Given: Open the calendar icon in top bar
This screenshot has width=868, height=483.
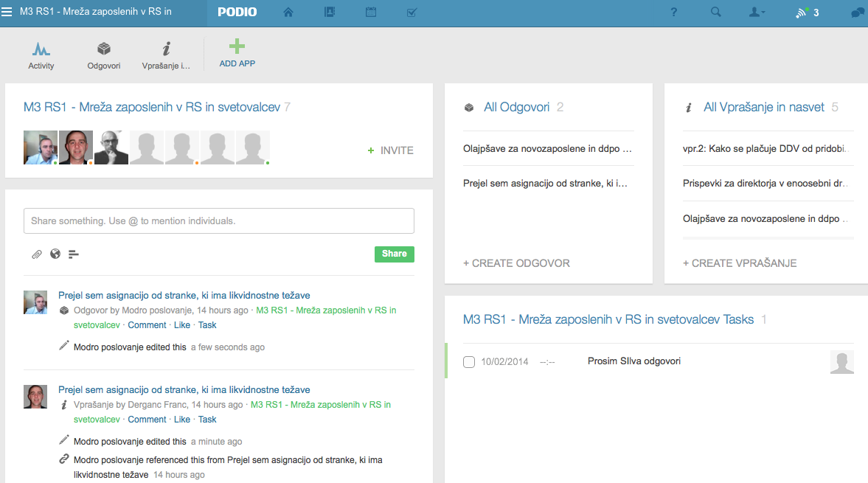Looking at the screenshot, I should [x=371, y=13].
